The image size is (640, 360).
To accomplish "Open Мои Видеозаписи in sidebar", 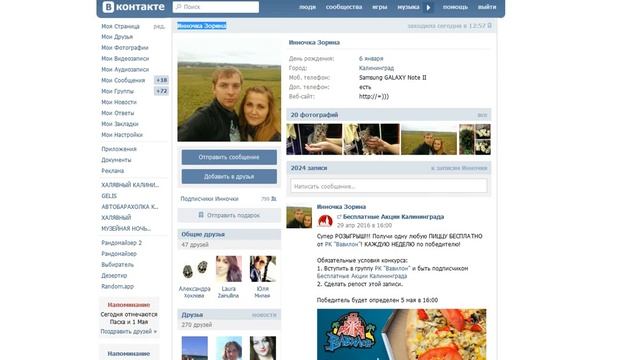I will pyautogui.click(x=125, y=59).
